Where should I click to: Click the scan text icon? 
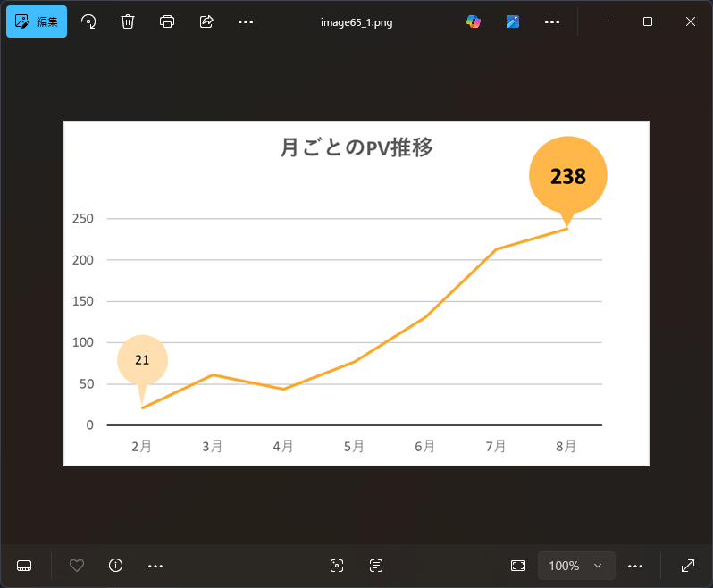click(x=376, y=566)
